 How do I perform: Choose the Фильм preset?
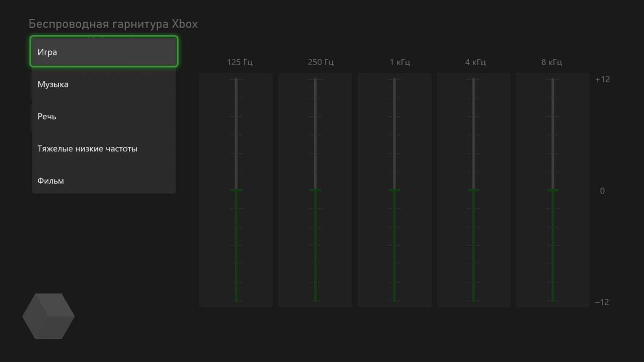coord(104,181)
